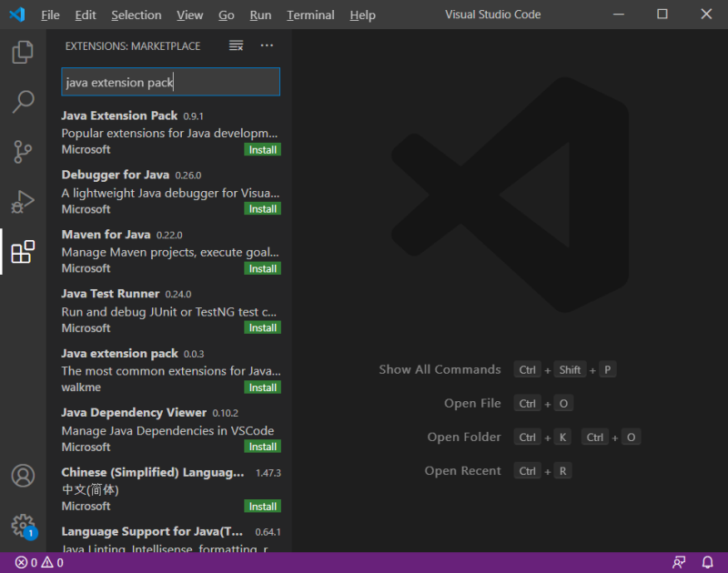Open notifications bell in status bar
Image resolution: width=728 pixels, height=573 pixels.
707,562
